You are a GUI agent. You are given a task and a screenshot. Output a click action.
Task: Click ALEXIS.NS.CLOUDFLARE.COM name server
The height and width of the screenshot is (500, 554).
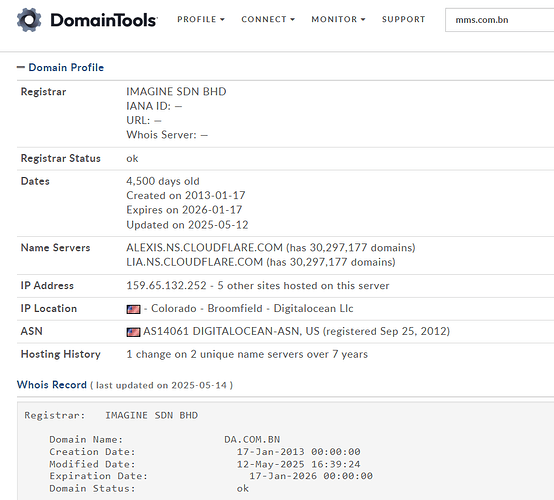pos(205,247)
